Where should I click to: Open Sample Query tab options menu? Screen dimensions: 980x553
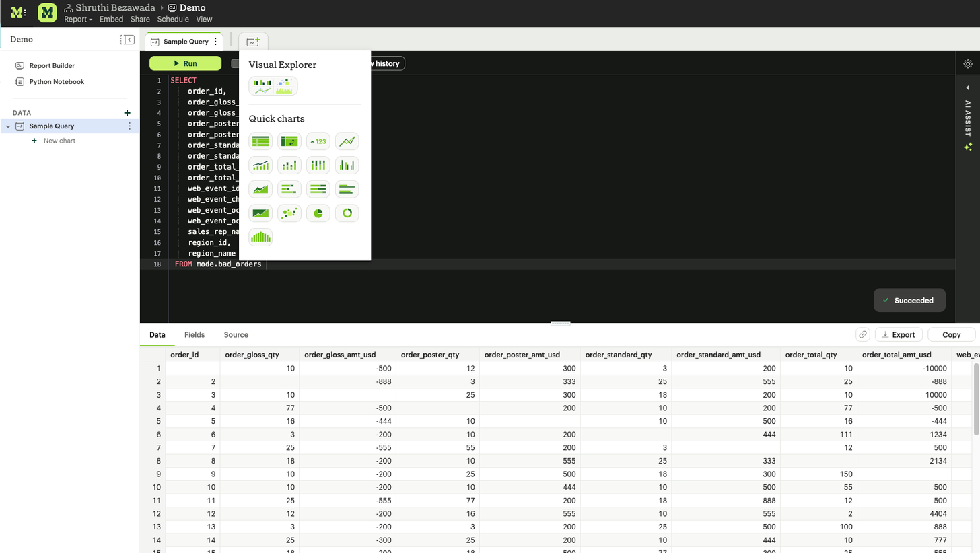(x=215, y=42)
